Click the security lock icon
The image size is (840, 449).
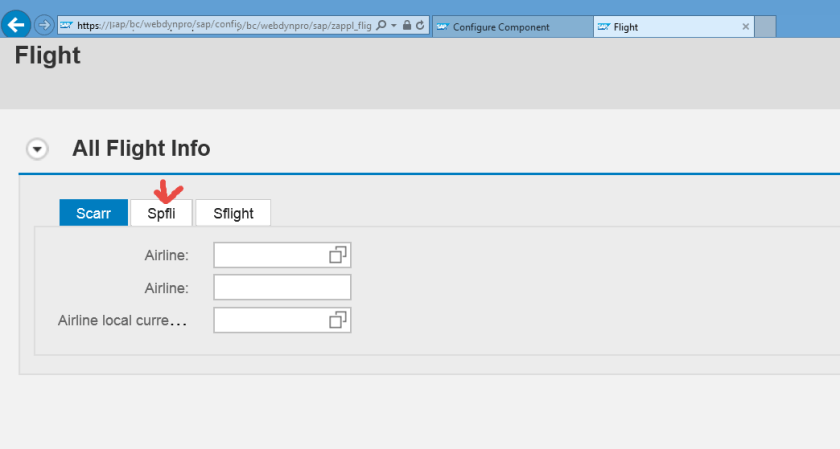[x=407, y=25]
